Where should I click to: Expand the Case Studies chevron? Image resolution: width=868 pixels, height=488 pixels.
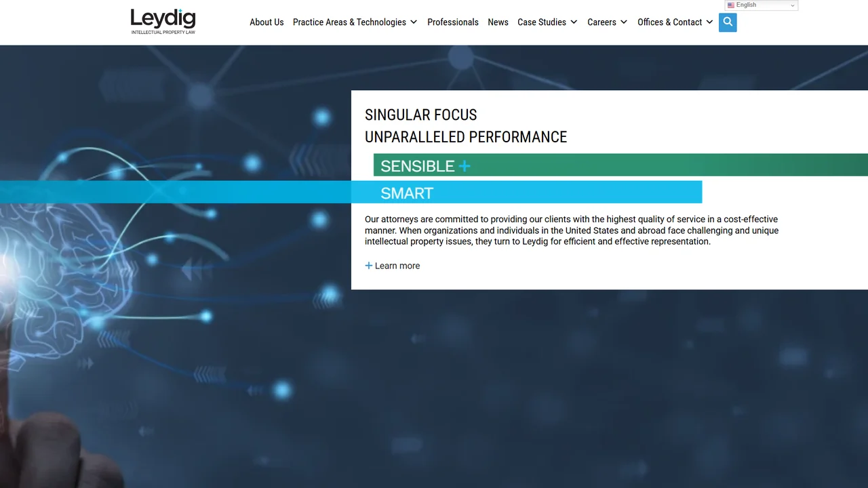click(x=574, y=22)
